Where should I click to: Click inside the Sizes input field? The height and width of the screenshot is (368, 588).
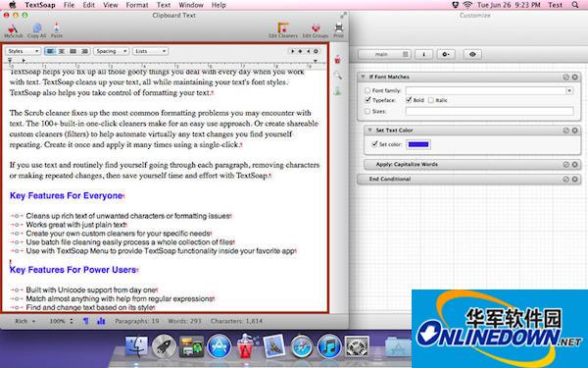click(x=489, y=111)
